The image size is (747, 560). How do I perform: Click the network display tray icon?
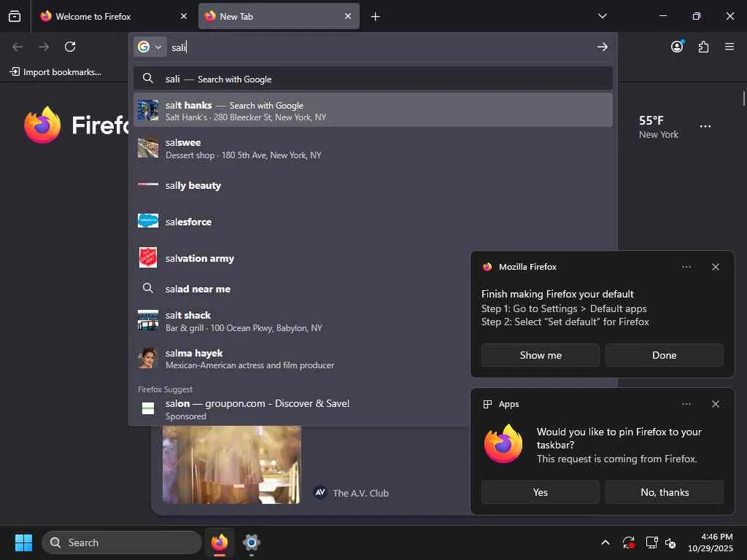(651, 542)
